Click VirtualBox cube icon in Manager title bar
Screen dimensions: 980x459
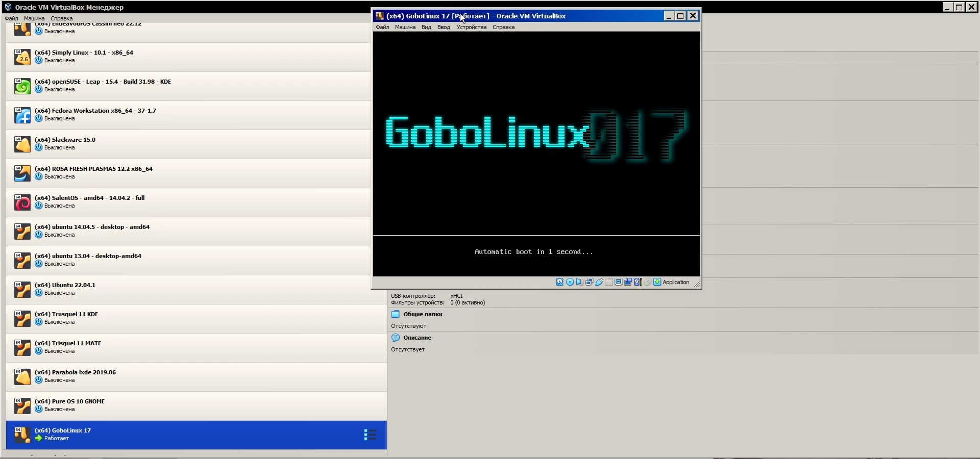(8, 7)
